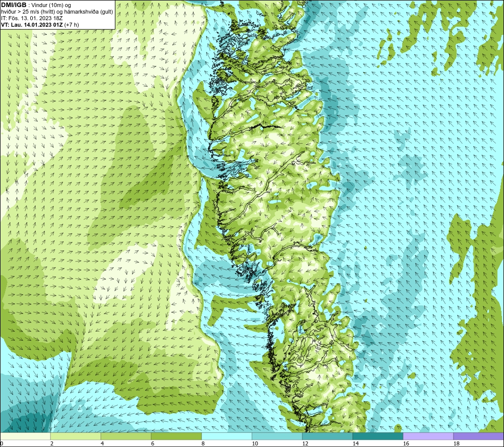Select the darker purple legend segment above 18
Screen dimensions: 504x447
click(479, 436)
